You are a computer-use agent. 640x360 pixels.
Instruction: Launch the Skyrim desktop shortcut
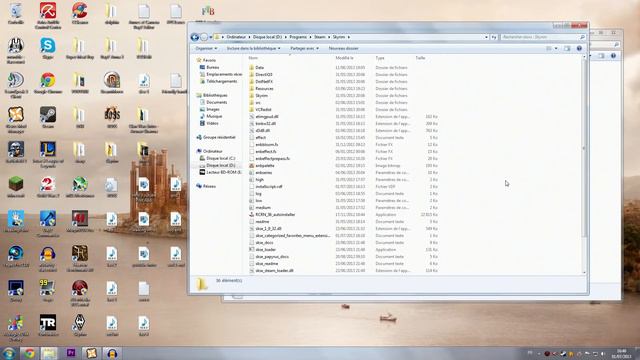pyautogui.click(x=80, y=326)
